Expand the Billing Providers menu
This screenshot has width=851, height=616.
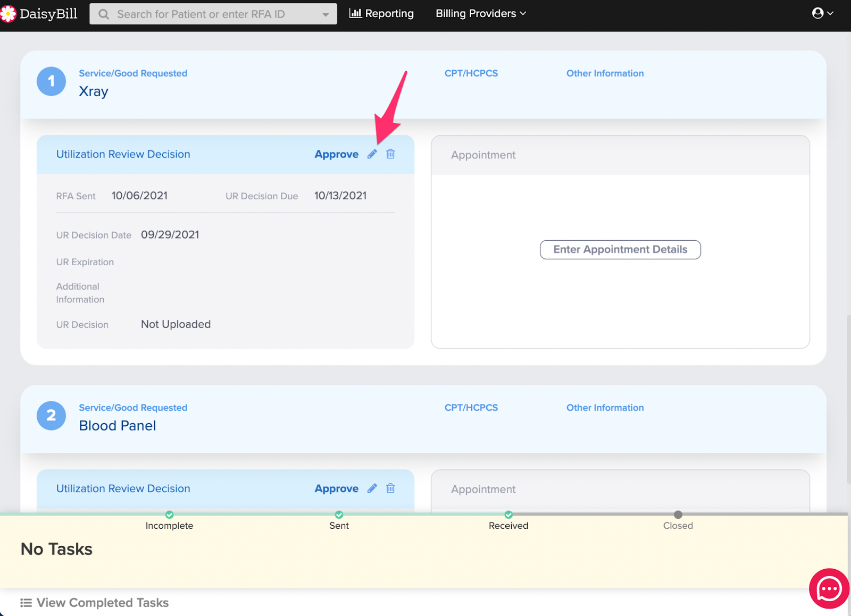coord(481,13)
